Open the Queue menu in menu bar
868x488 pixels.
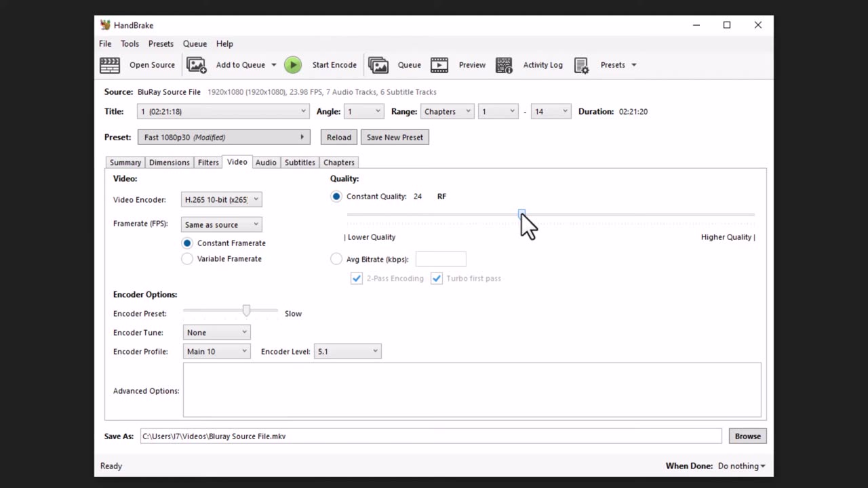point(195,44)
